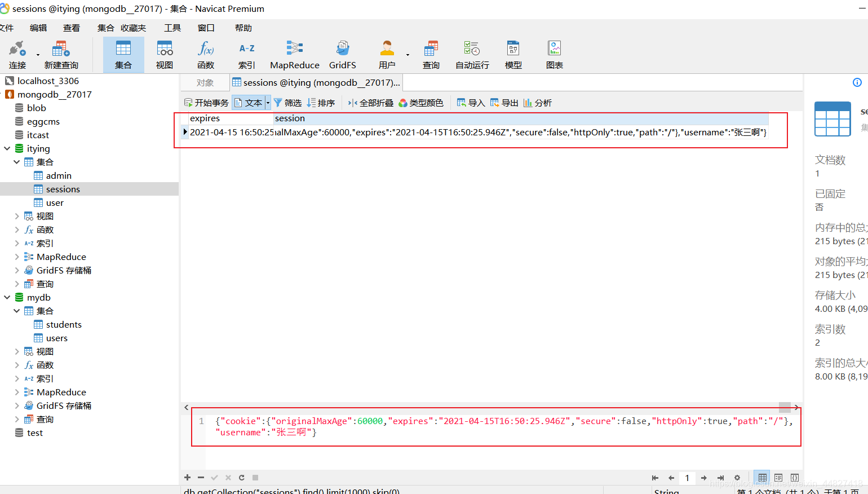Expand the 查询 node under mydb

(17, 419)
